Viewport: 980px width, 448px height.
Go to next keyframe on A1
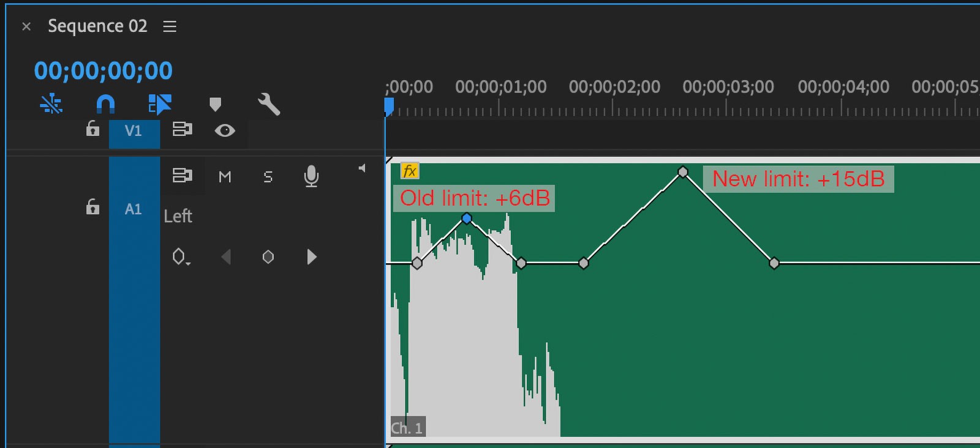coord(312,257)
